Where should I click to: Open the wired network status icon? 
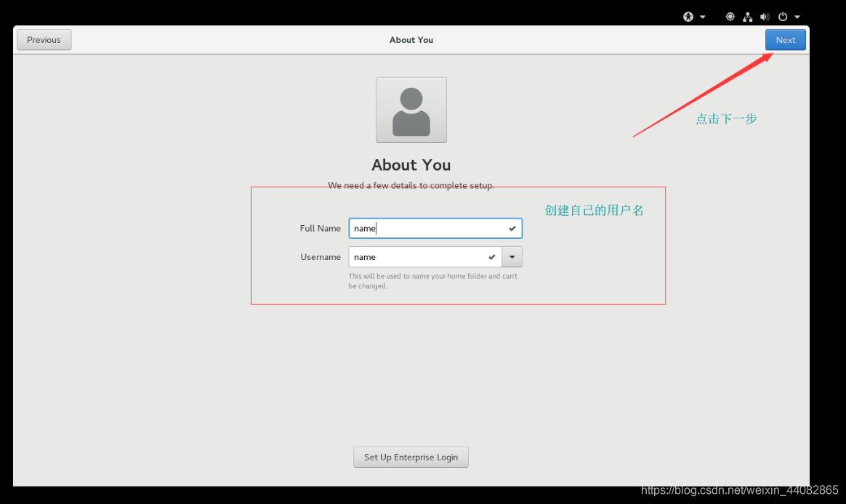pyautogui.click(x=747, y=17)
